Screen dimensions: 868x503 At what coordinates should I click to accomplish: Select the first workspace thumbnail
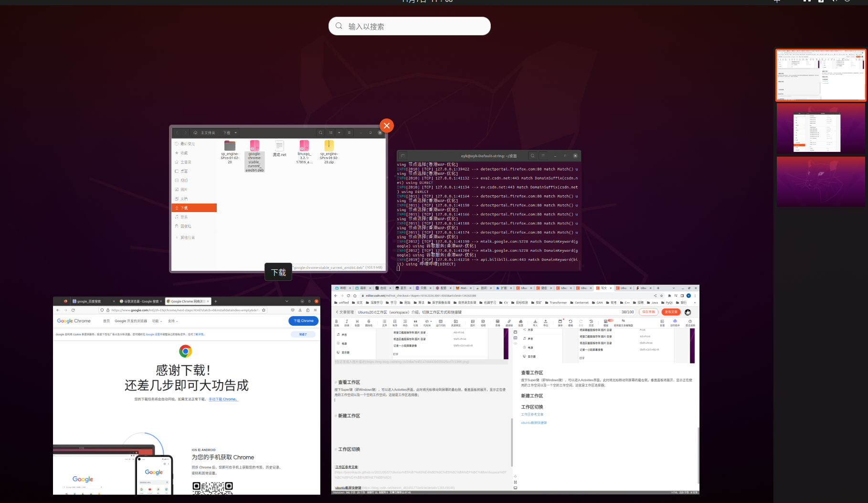(821, 75)
